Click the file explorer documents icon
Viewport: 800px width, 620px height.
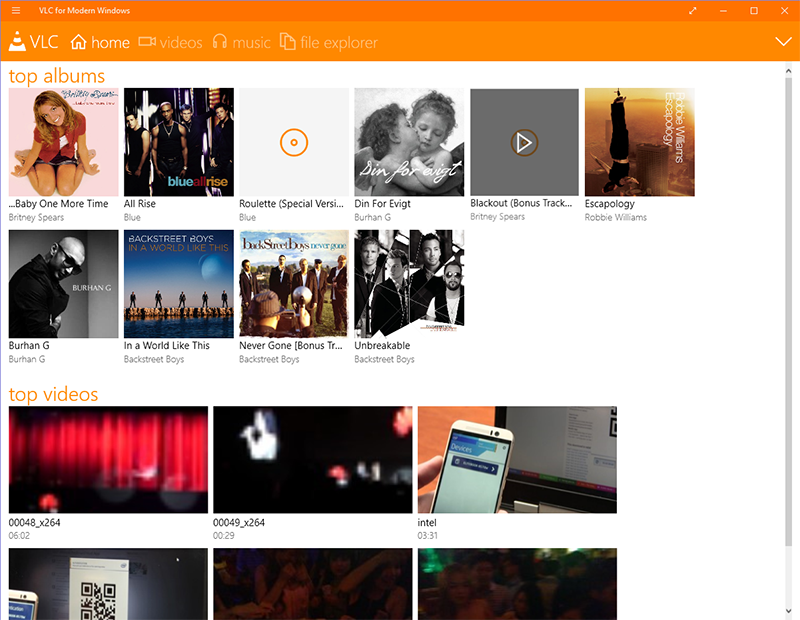288,42
